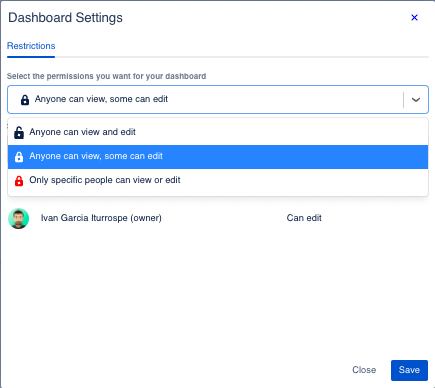Viewport: 435px width, 388px height.
Task: Click the white lock icon in highlighted row
Action: pos(19,157)
